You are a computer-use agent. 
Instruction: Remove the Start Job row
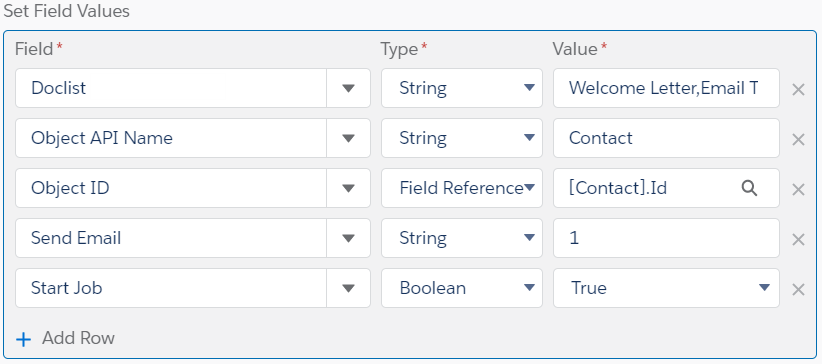click(x=798, y=290)
